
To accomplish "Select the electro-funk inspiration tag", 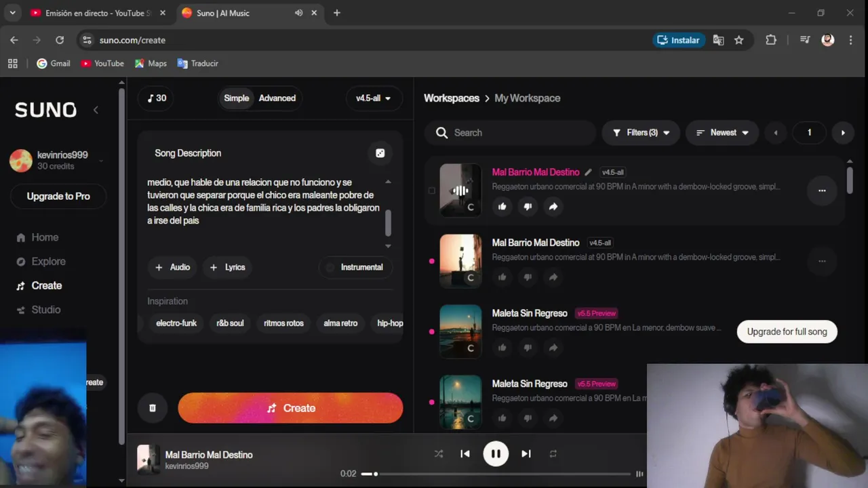I will point(176,323).
